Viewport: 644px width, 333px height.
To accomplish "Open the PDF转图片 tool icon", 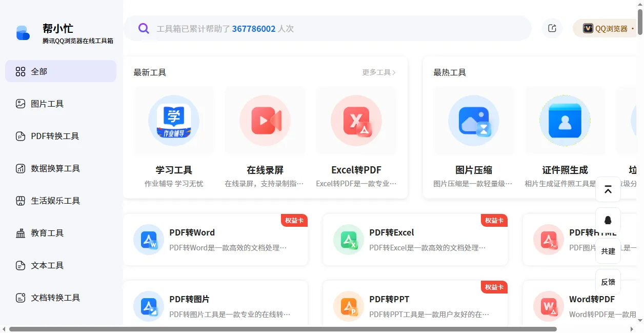I will coord(148,306).
